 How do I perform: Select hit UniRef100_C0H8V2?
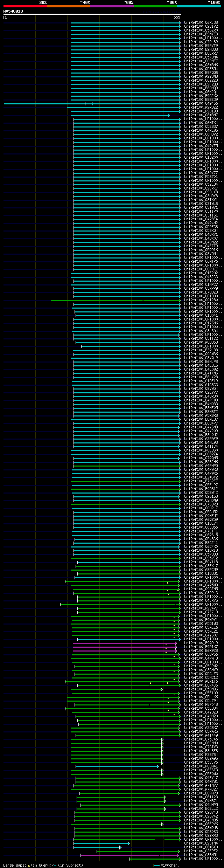pos(201,134)
